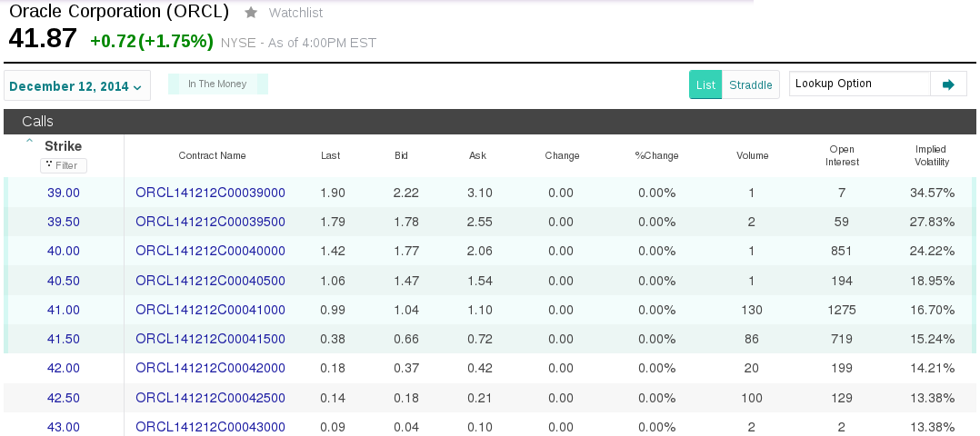Open contract ORCL141212C00039000
The width and height of the screenshot is (980, 436).
[x=211, y=193]
